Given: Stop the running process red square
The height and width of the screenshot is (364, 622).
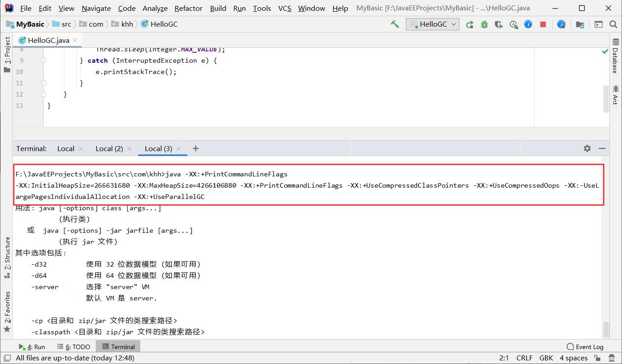Looking at the screenshot, I should point(543,24).
